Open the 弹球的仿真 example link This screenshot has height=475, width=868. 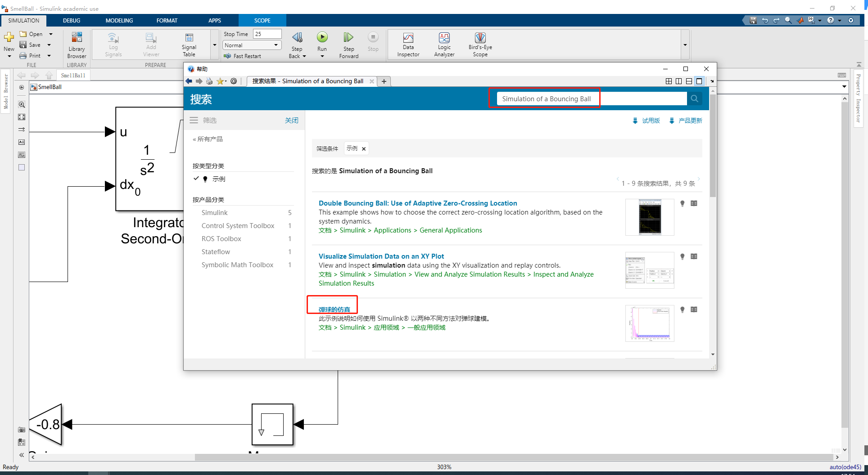(x=333, y=309)
